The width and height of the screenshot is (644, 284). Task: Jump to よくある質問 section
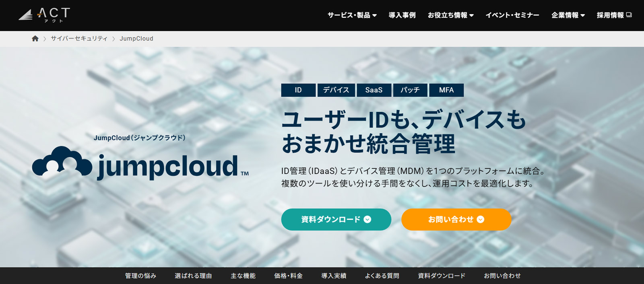382,276
